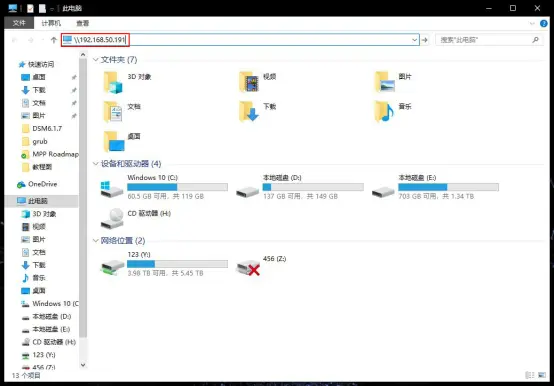Select the Windows 10 (C:) drive
Screen dimensions: 554x386
[164, 187]
